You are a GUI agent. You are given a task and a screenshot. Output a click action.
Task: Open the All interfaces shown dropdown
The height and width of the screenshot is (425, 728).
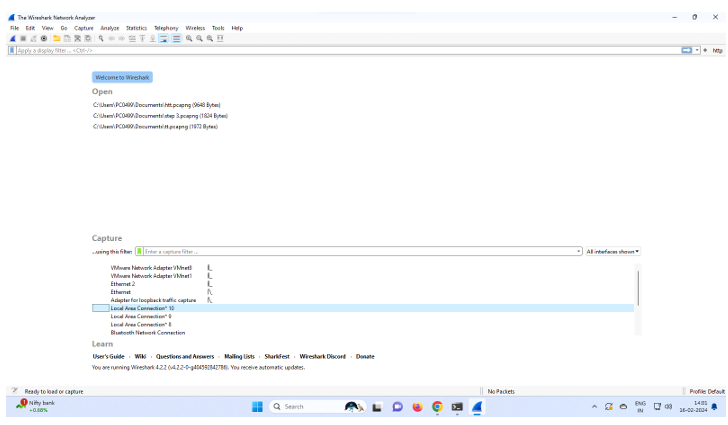[612, 251]
